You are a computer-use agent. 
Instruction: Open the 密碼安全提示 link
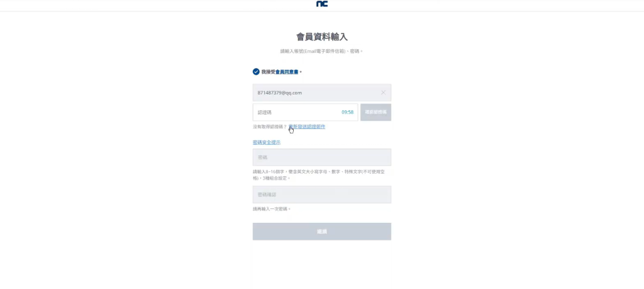coord(267,142)
